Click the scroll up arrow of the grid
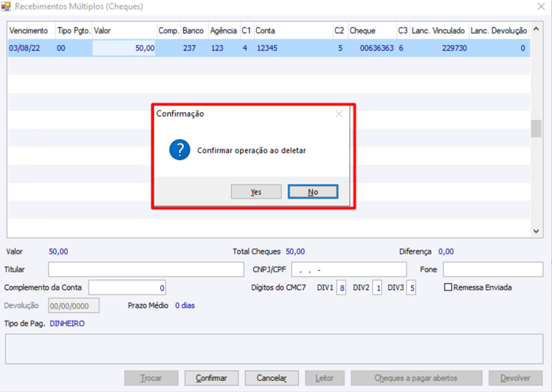 pos(536,29)
